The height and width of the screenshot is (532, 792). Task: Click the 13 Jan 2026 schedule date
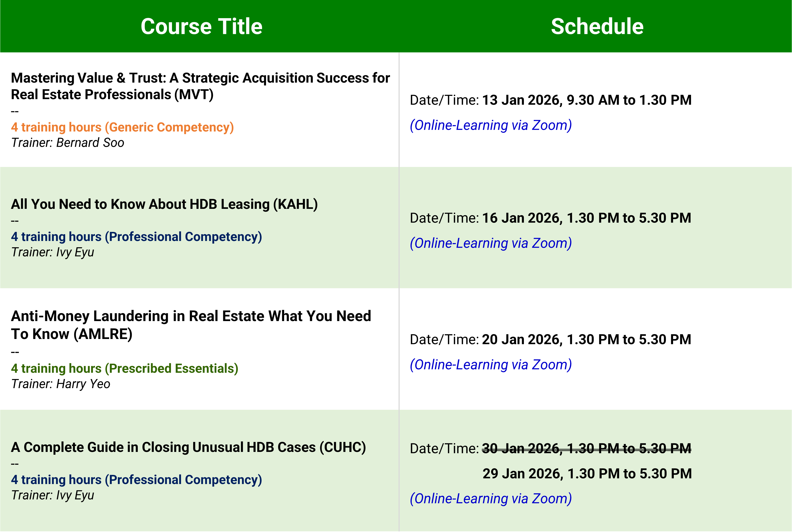[x=586, y=100]
